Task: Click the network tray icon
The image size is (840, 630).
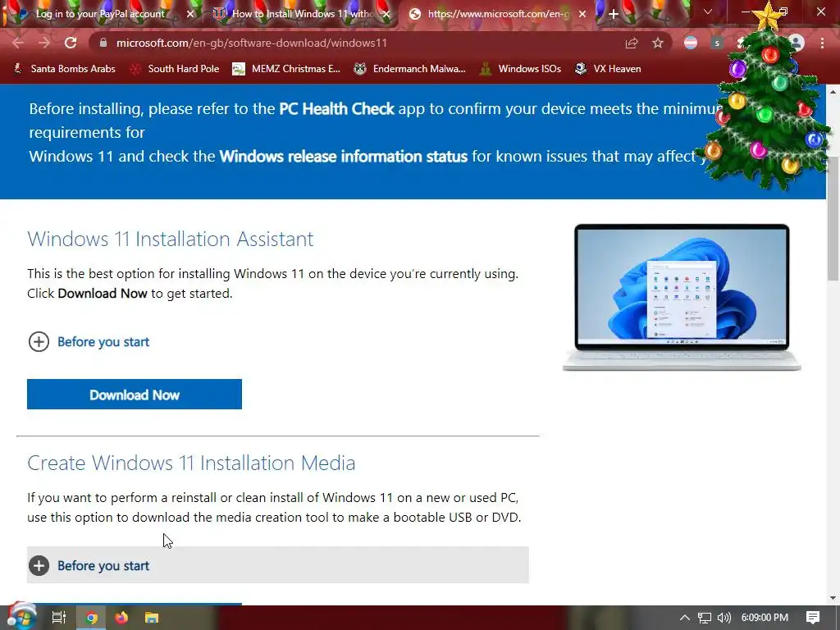Action: 705,618
